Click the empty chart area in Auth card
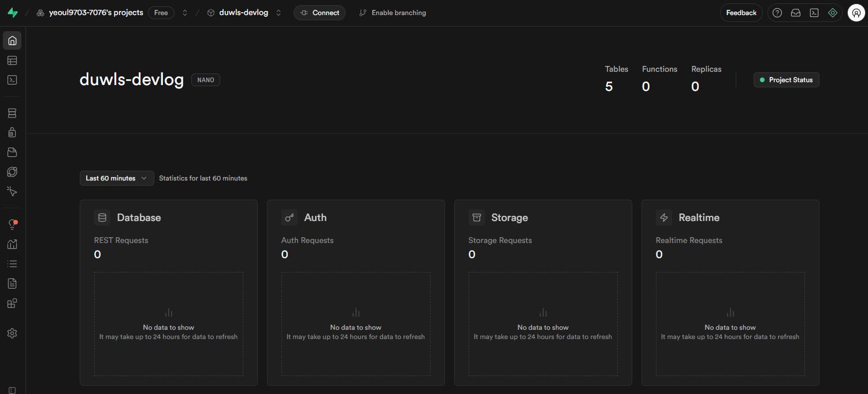Screen dimensions: 868x394 pos(356,324)
